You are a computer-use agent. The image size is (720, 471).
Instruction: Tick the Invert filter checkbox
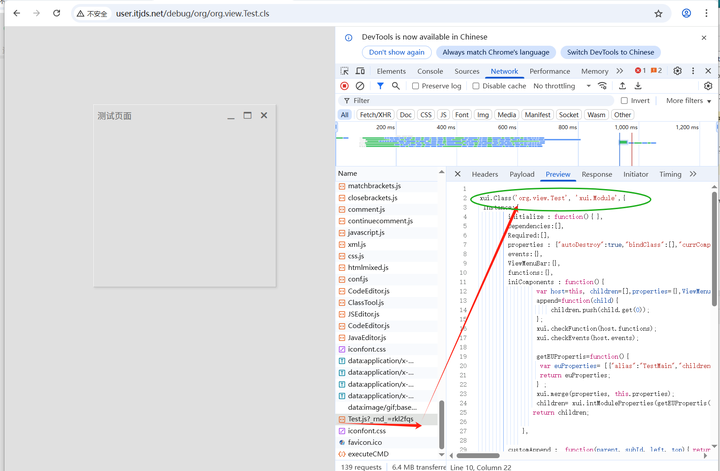tap(624, 101)
